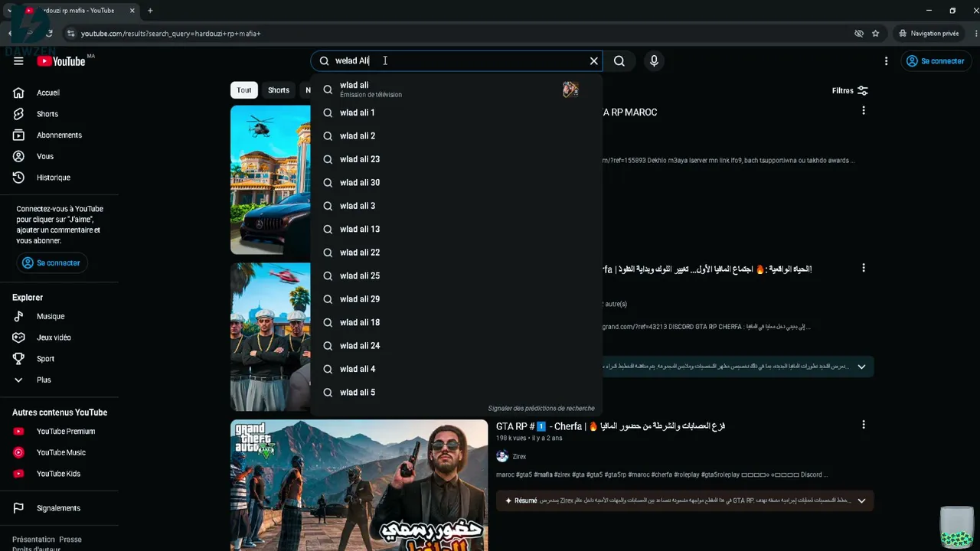
Task: Pick the wlad ali 25 suggestion
Action: click(456, 276)
